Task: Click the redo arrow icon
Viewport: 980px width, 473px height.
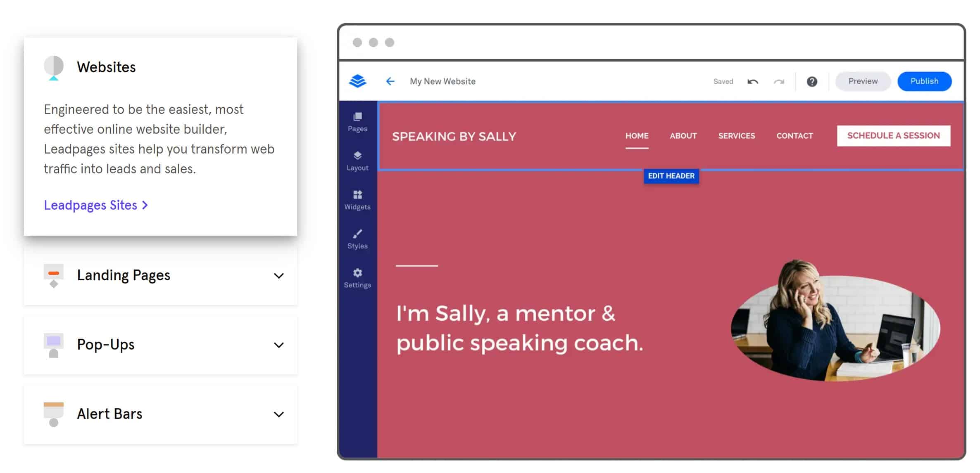Action: [x=780, y=81]
